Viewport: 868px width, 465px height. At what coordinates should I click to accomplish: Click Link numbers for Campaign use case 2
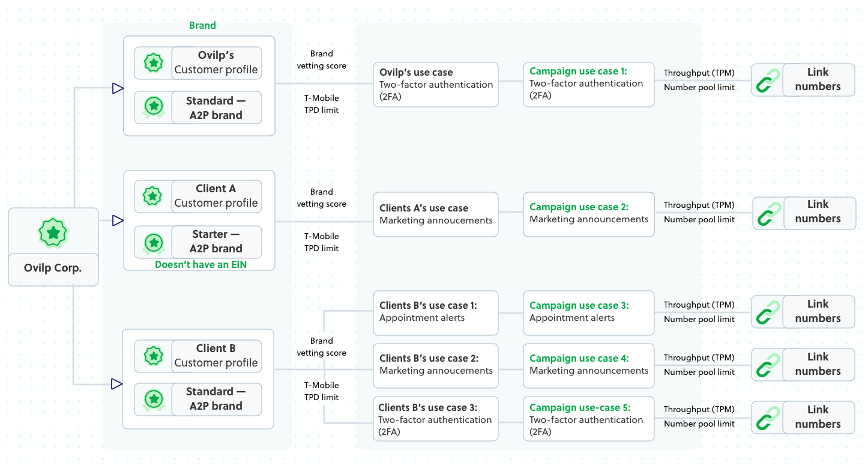tap(819, 213)
